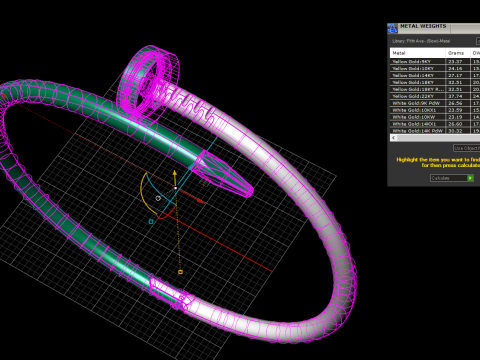This screenshot has height=360, width=480.
Task: Click the 26.56 grams value
Action: [x=455, y=103]
